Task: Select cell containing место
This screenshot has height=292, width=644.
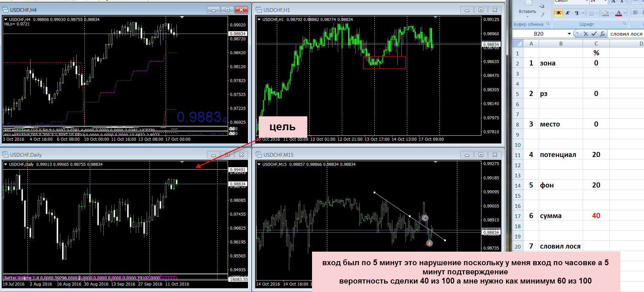Action: (x=561, y=124)
